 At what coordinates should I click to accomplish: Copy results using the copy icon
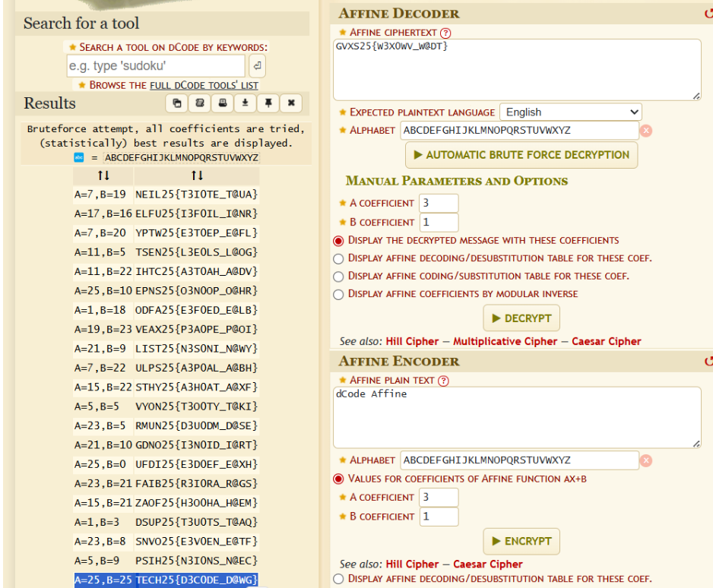click(x=177, y=103)
